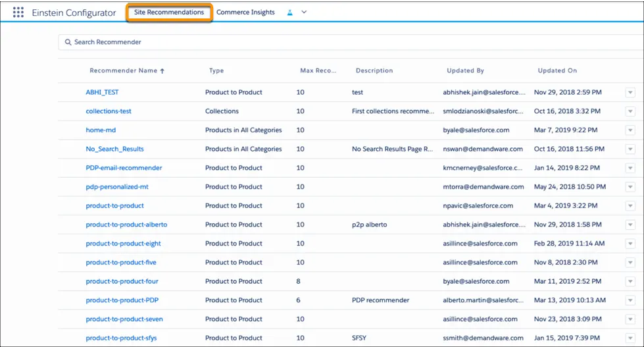Open the collections-test recommender
644x347 pixels.
(109, 111)
